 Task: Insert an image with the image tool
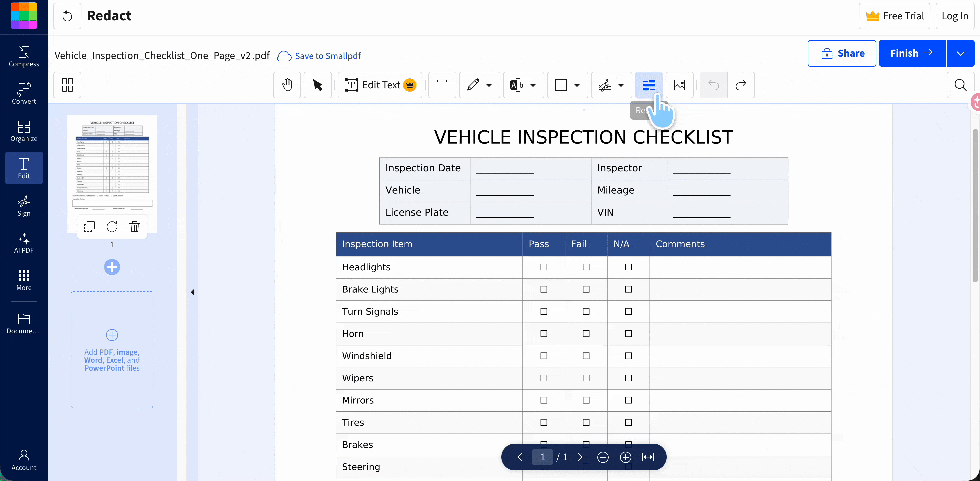[x=680, y=85]
